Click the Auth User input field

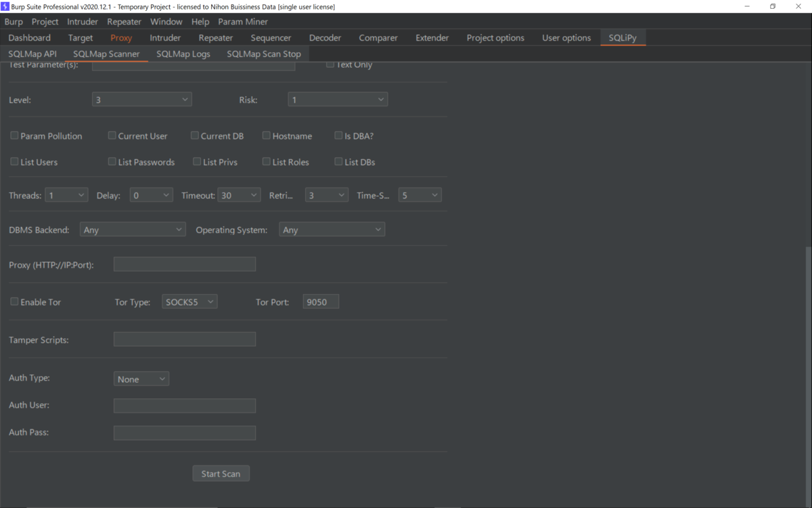[185, 406]
